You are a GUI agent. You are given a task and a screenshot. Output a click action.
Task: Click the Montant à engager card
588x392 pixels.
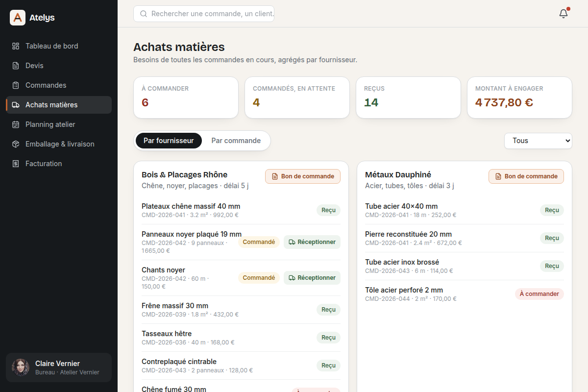[519, 98]
